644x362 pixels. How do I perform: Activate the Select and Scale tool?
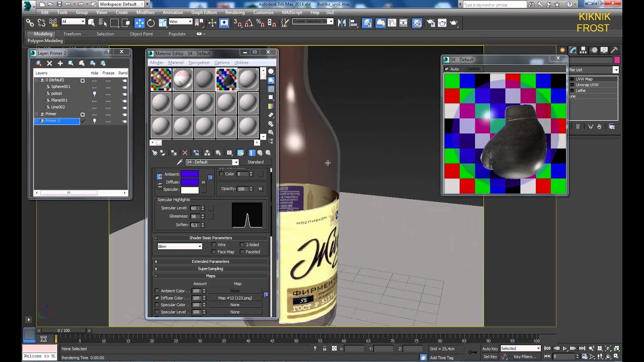coord(163,23)
